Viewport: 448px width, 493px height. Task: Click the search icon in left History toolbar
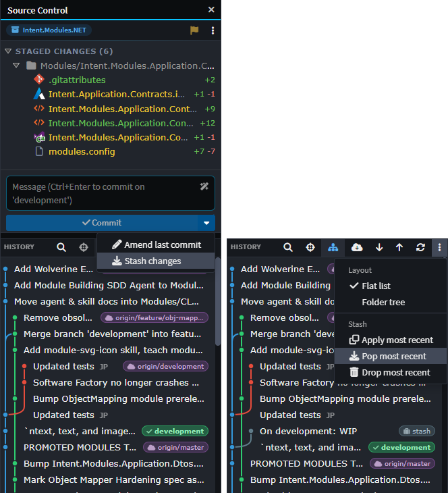[61, 247]
